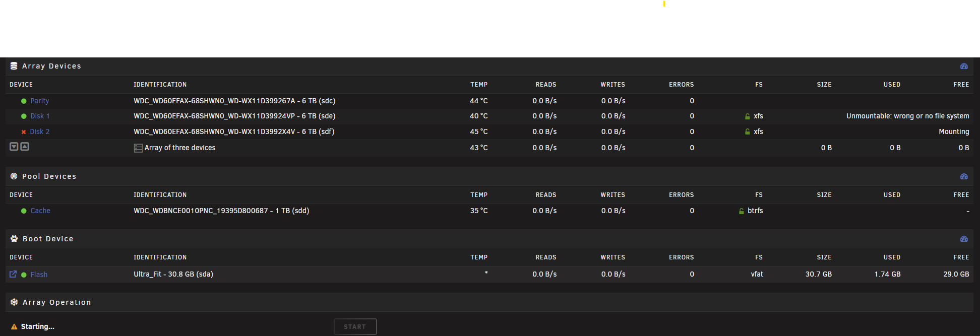Collapse array devices with up-arrow toggle
The image size is (980, 336).
[x=25, y=147]
